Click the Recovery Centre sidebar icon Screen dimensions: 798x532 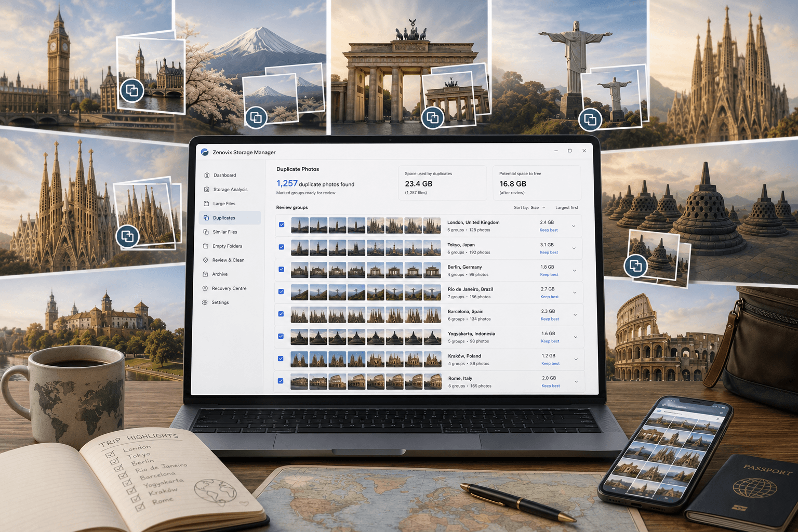click(x=205, y=288)
